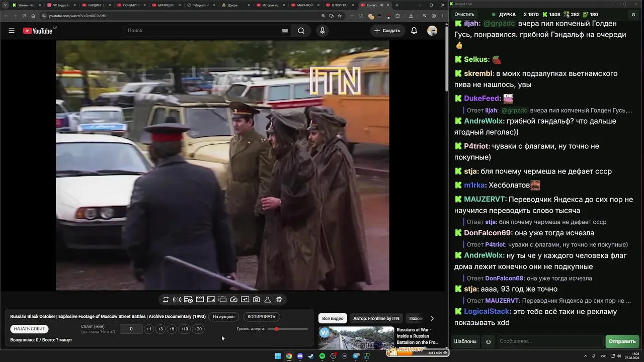
Task: Open the playback speed gauge icon
Action: tap(233, 299)
